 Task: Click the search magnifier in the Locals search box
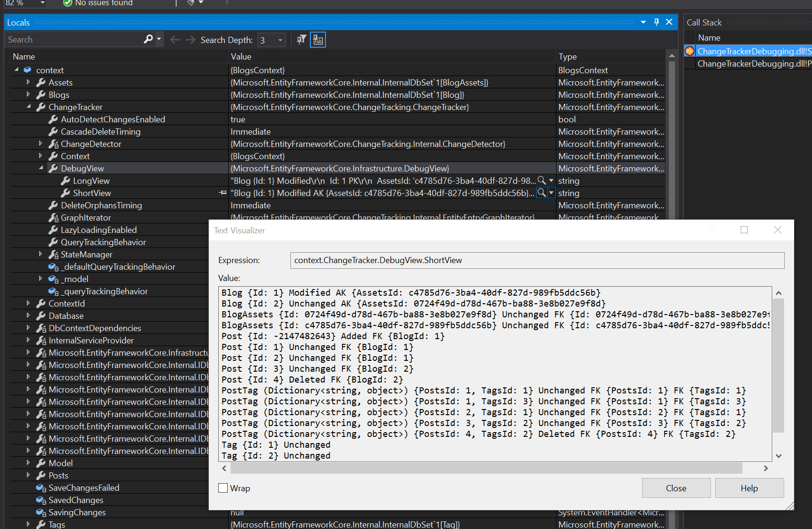(x=148, y=39)
